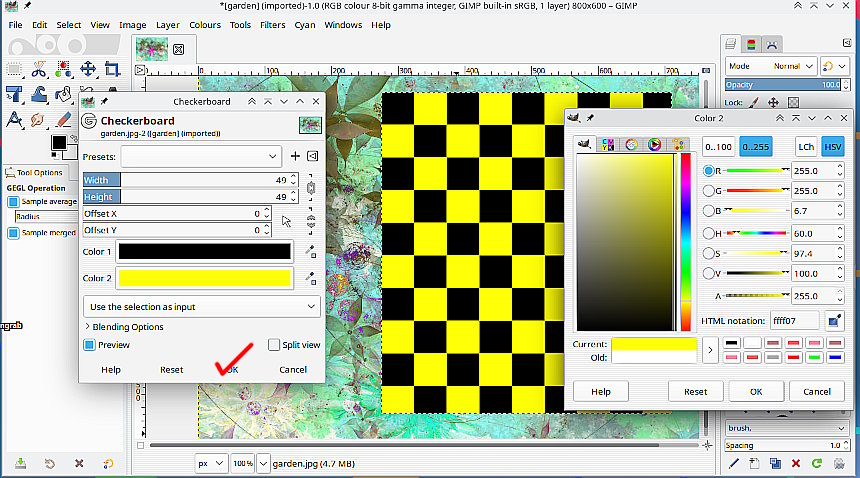
Task: Delete the selected brush
Action: point(796,464)
